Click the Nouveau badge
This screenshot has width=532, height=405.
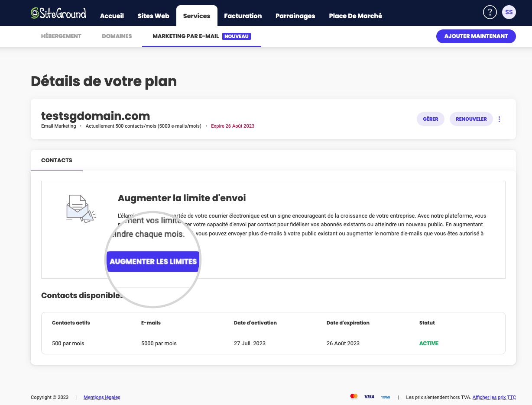(237, 36)
